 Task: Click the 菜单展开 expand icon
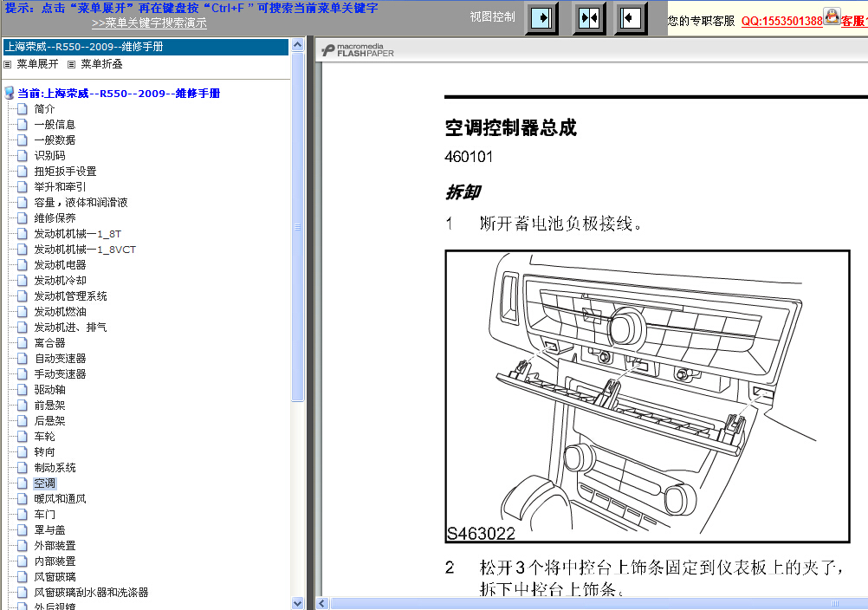[7, 64]
